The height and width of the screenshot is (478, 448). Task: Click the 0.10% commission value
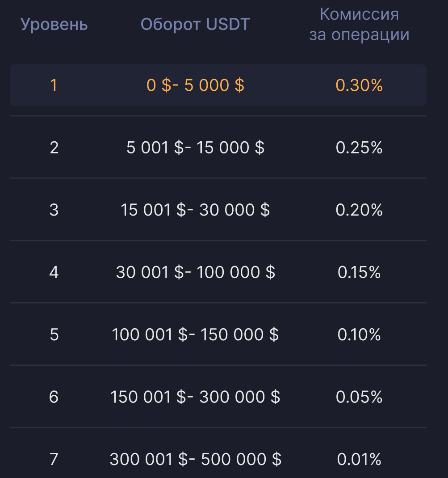click(x=359, y=334)
